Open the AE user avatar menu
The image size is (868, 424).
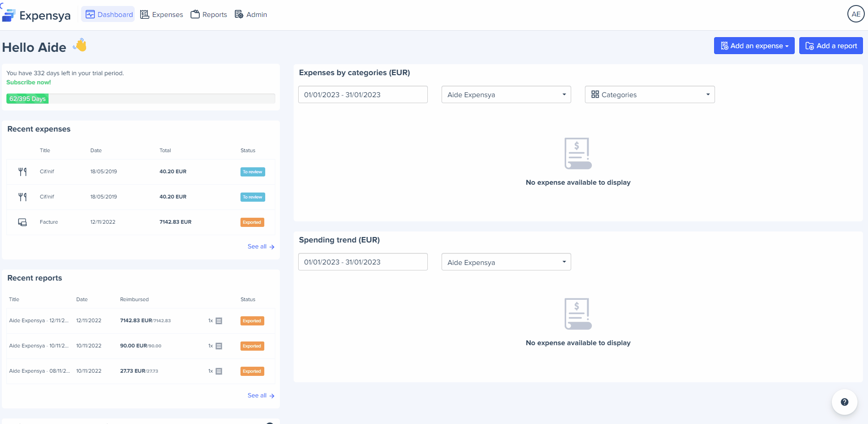856,14
